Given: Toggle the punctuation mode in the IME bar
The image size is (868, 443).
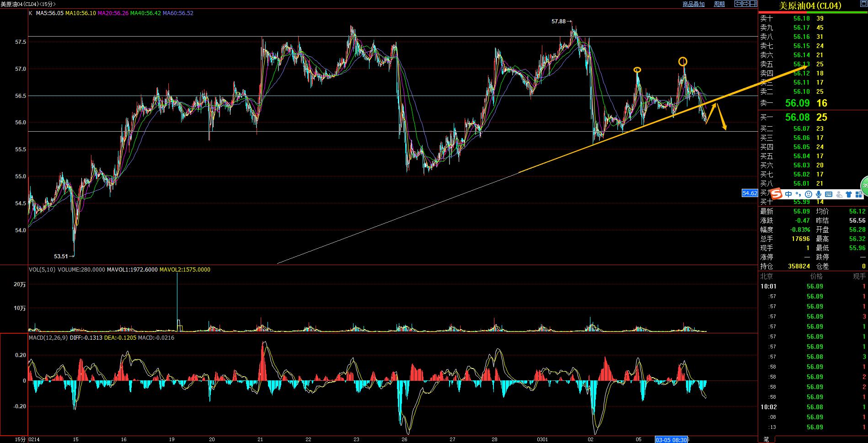Looking at the screenshot, I should [x=798, y=194].
